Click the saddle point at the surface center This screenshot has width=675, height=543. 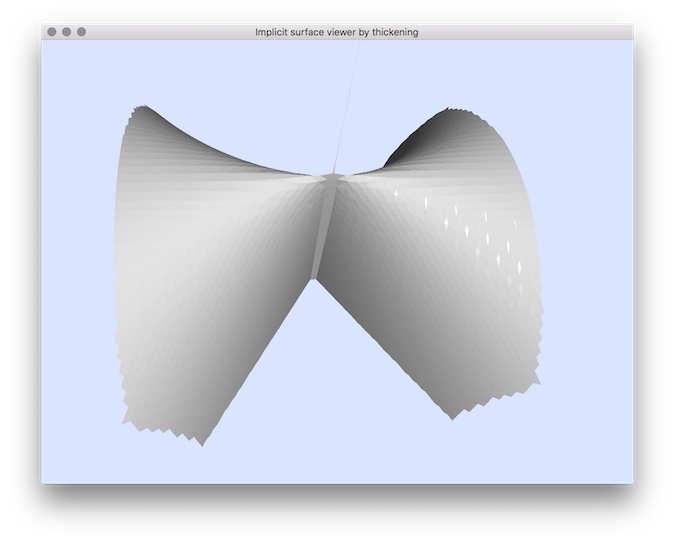point(332,180)
